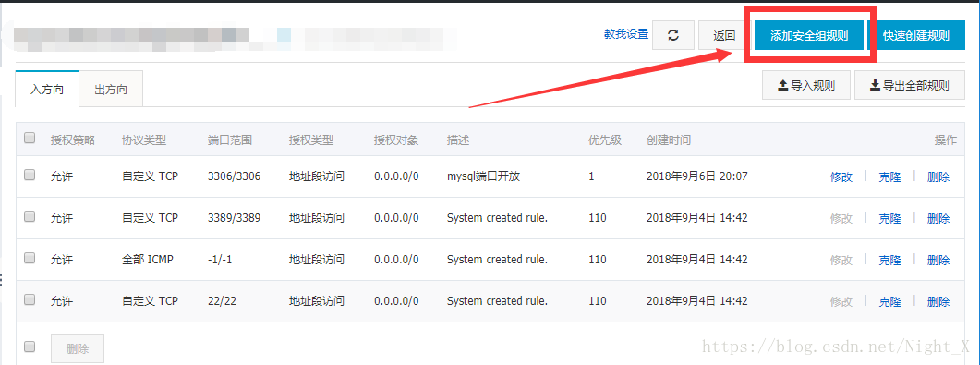
Task: Click 克隆 for the 3389/3389 rule
Action: [890, 218]
